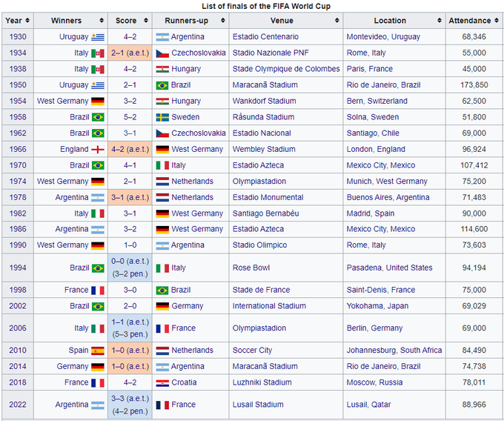
Task: Sort the table by Year column arrows
Action: pos(27,21)
